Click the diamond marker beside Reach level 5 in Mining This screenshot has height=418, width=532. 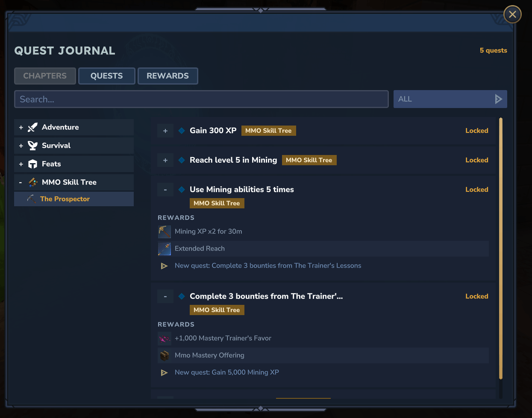pyautogui.click(x=182, y=160)
